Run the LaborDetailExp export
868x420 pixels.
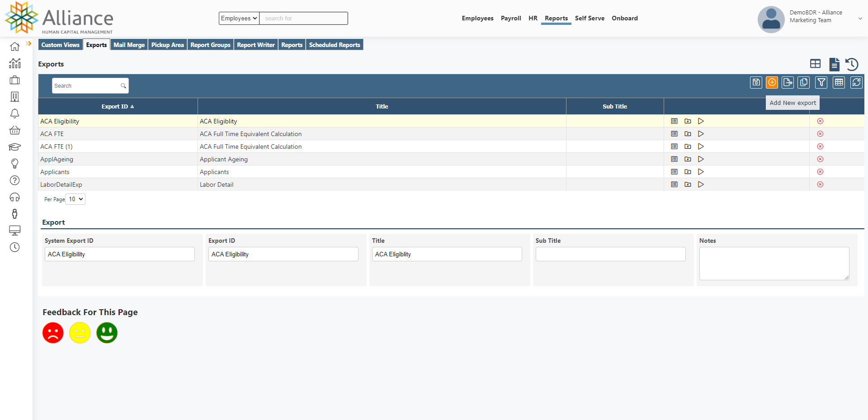(x=701, y=184)
